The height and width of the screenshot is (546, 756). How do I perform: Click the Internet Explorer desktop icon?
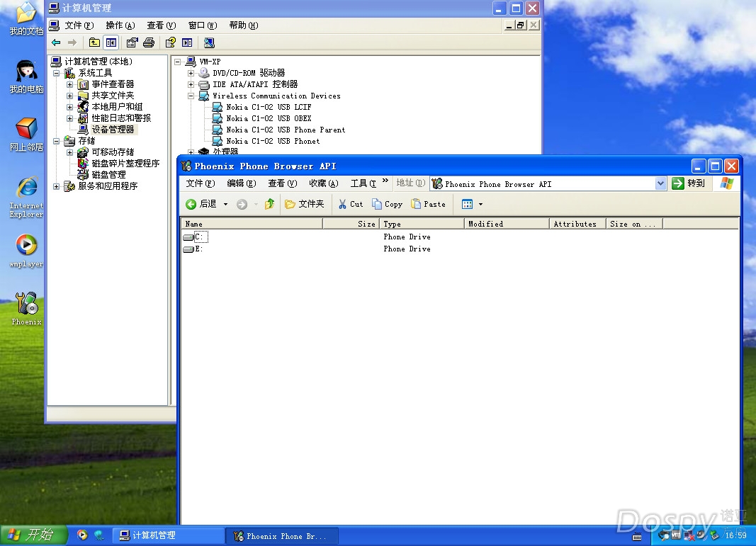tap(26, 197)
